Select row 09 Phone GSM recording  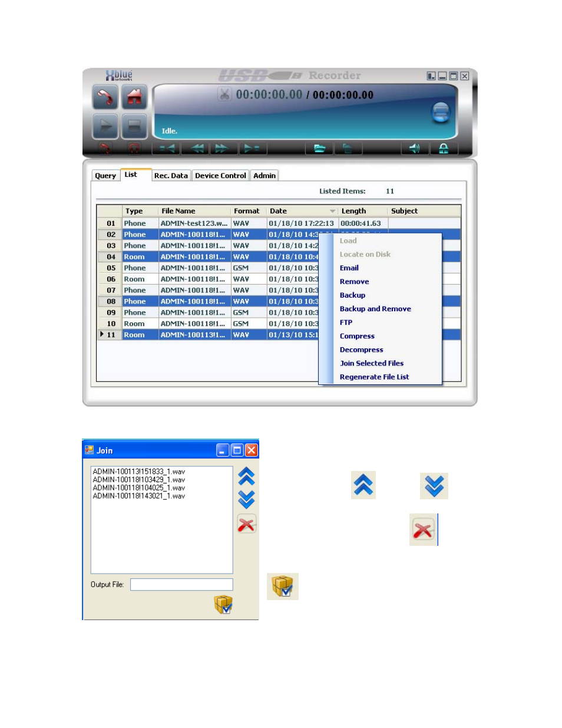209,313
